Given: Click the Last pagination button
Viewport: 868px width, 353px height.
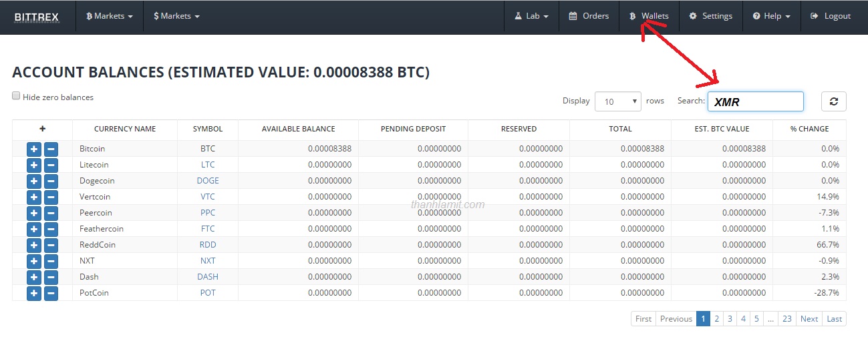Looking at the screenshot, I should coord(835,319).
